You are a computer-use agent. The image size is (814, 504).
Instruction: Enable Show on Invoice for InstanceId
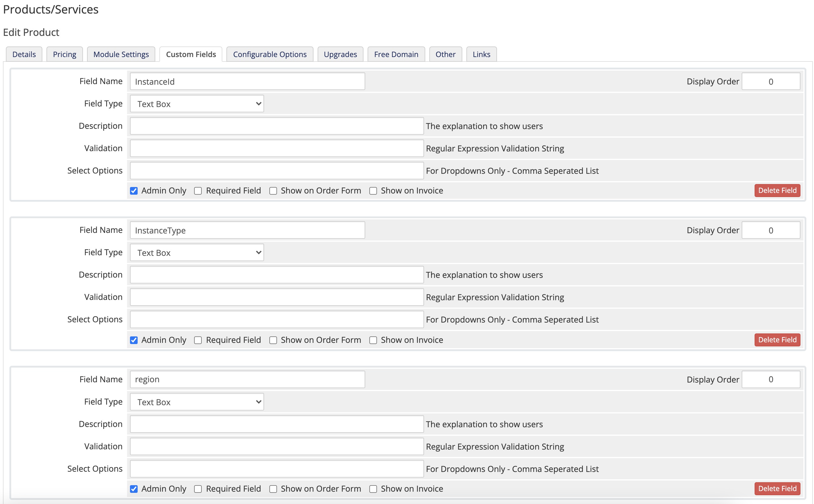click(373, 191)
